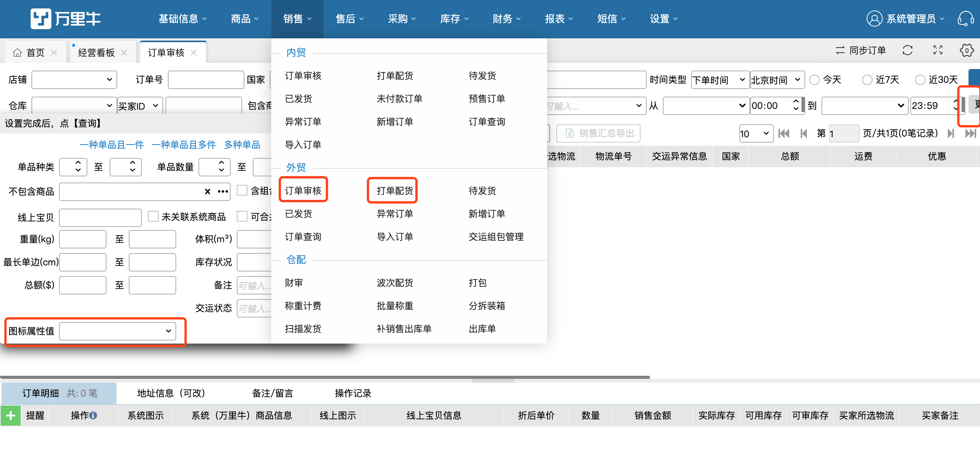Click the 同步订单 button
The width and height of the screenshot is (980, 454).
click(x=860, y=50)
